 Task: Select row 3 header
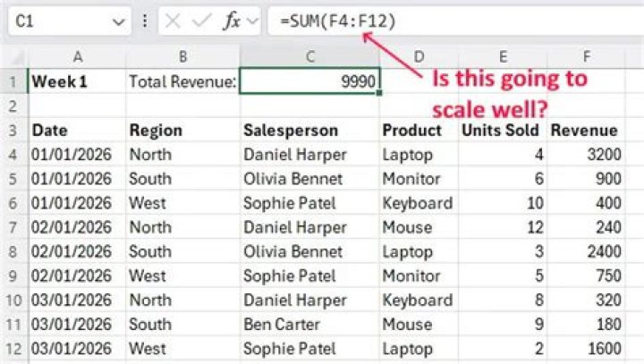(13, 131)
